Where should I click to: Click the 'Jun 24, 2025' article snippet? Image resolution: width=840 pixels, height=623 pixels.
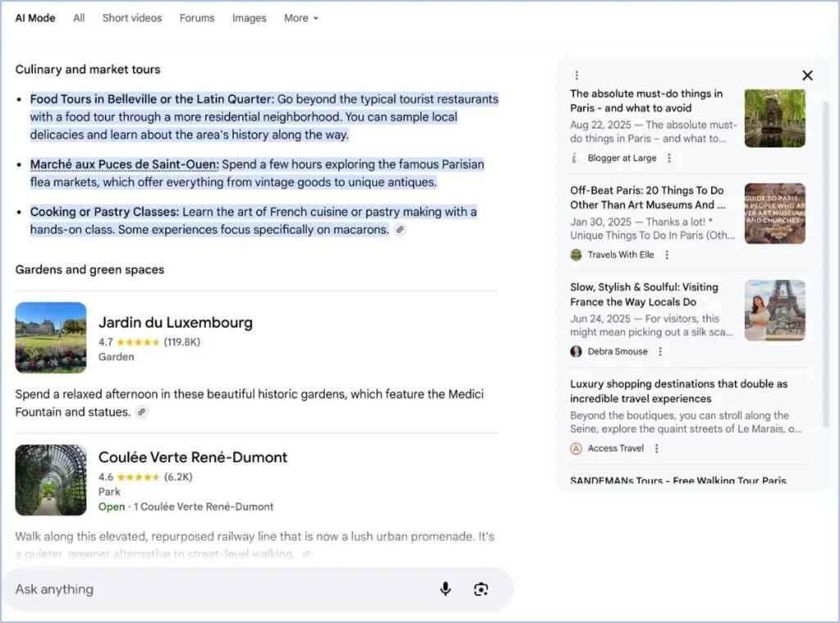tap(651, 325)
